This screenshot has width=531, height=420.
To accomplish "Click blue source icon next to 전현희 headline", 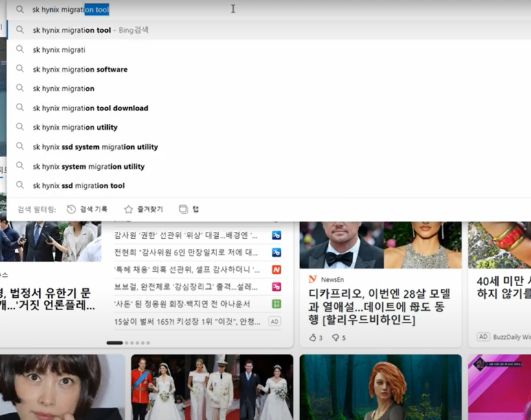I will (x=276, y=253).
